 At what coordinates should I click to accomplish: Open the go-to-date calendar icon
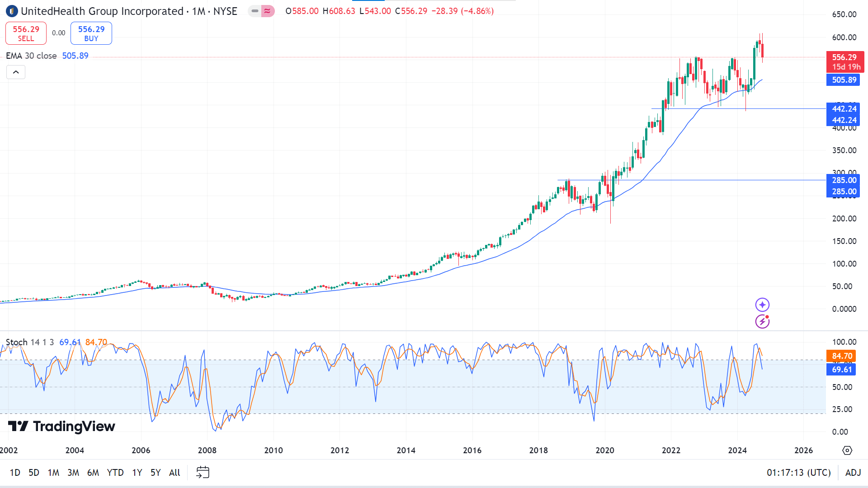[203, 472]
